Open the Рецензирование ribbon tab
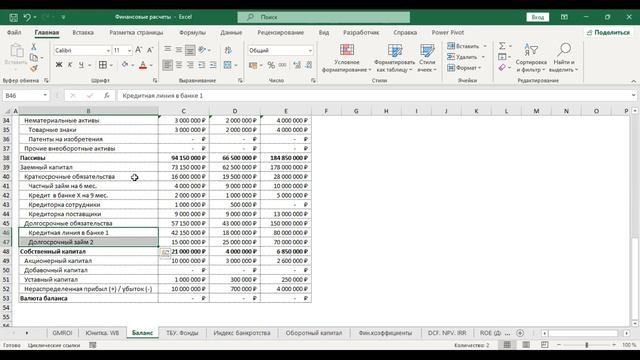 pos(280,32)
